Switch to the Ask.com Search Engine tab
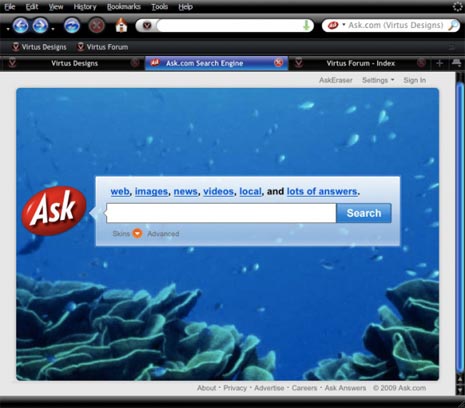Viewport: 465px width, 408px height. coord(216,63)
